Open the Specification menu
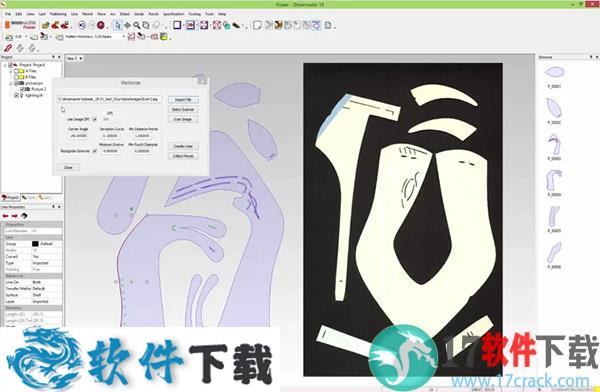Image resolution: width=600 pixels, height=392 pixels. pos(173,14)
